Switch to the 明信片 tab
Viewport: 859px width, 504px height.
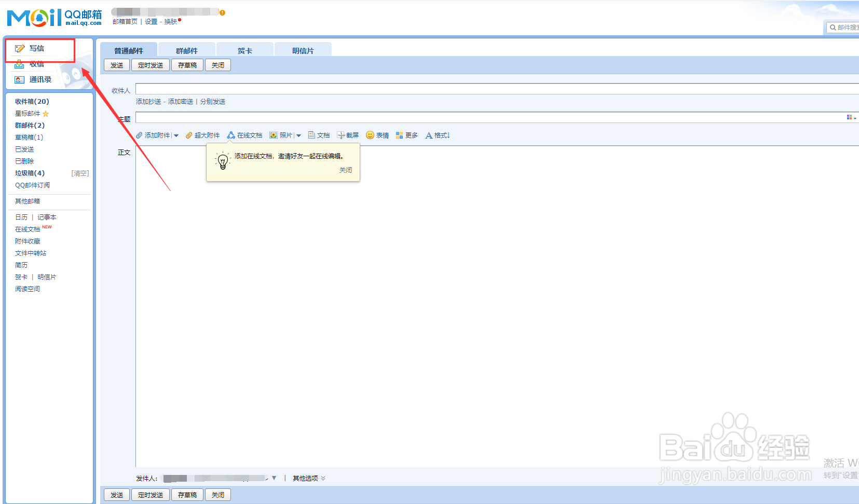[x=303, y=50]
